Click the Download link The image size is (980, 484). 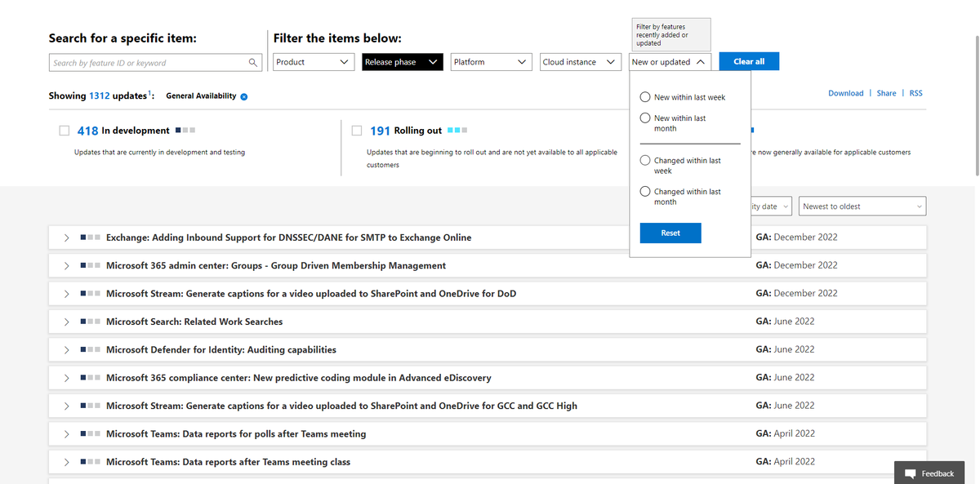point(845,93)
